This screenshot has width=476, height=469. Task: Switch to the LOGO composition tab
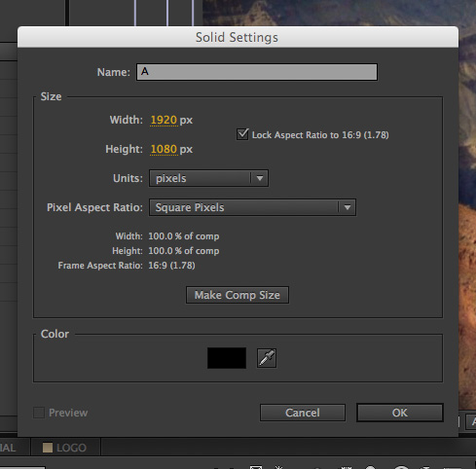[65, 448]
